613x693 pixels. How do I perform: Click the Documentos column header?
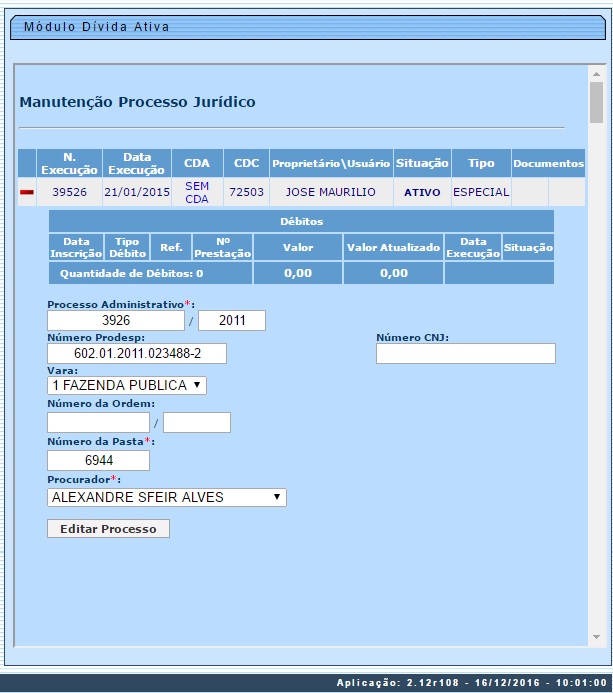548,163
